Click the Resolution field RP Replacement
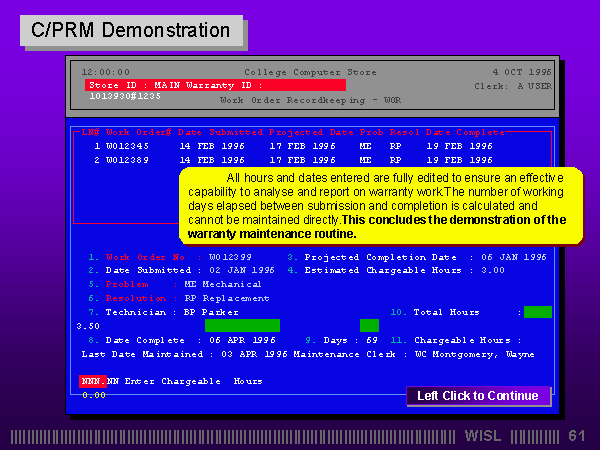Image resolution: width=600 pixels, height=450 pixels. tap(226, 298)
